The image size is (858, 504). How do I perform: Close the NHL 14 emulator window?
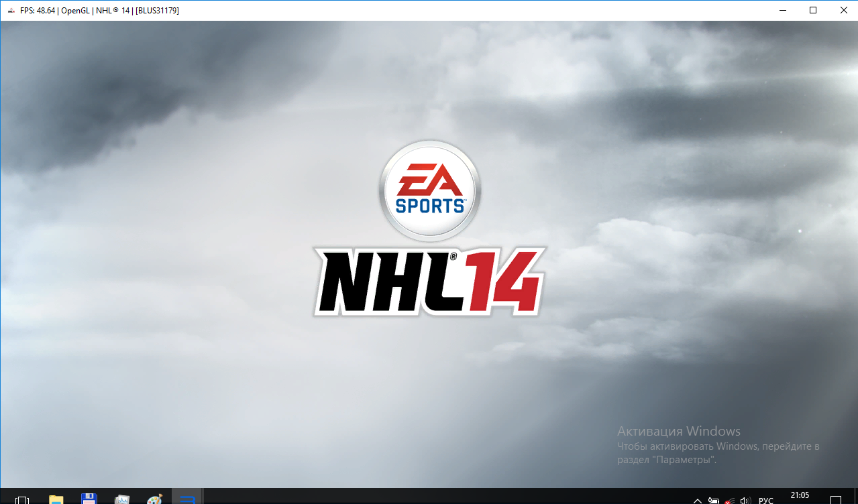(843, 10)
